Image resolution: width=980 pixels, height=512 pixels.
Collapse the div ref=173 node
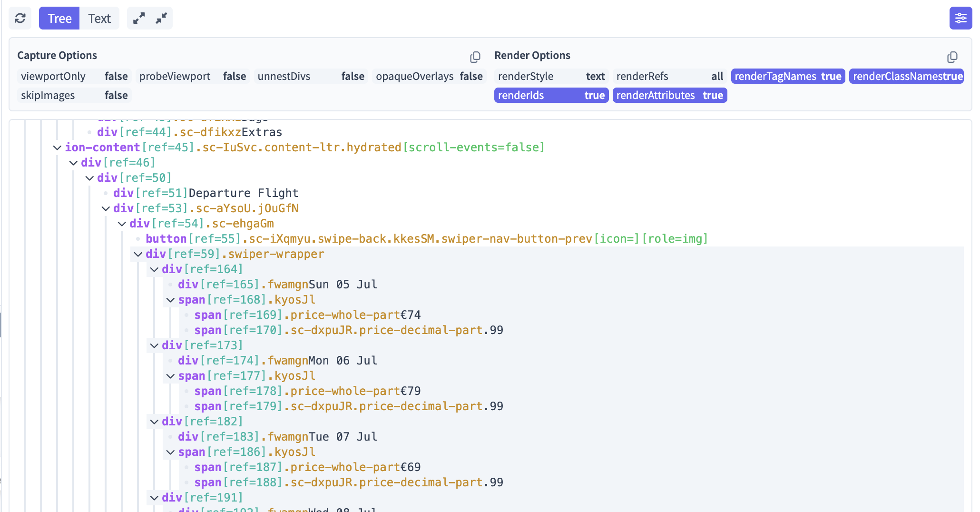pos(154,345)
